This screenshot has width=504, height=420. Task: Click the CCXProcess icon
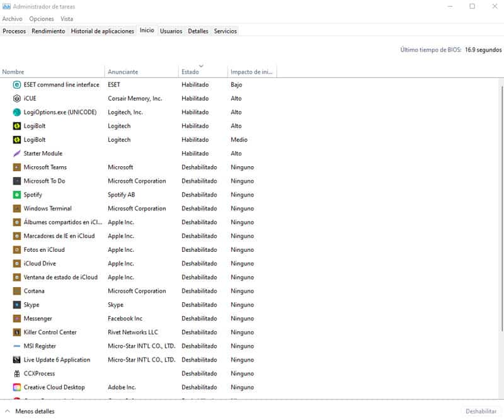point(17,374)
